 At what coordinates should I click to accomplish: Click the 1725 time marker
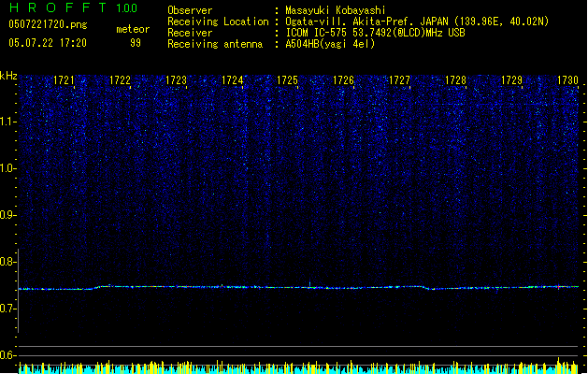point(287,80)
